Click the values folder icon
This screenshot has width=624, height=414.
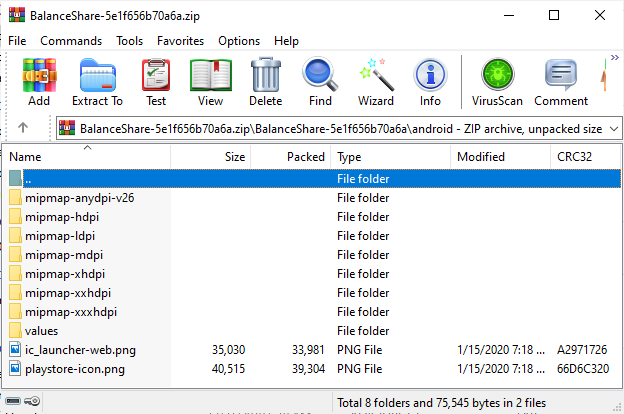pos(15,331)
